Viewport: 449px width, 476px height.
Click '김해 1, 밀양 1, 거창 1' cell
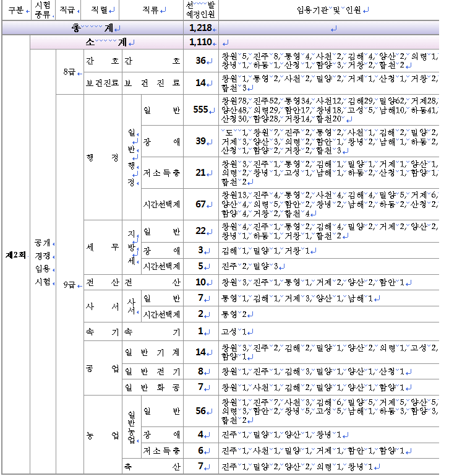[329, 251]
